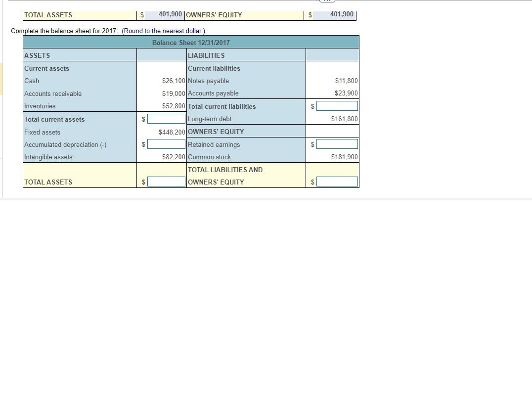Click the OWNERS' EQUITY heading above Retained earnings
The height and width of the screenshot is (410, 532).
coord(216,132)
